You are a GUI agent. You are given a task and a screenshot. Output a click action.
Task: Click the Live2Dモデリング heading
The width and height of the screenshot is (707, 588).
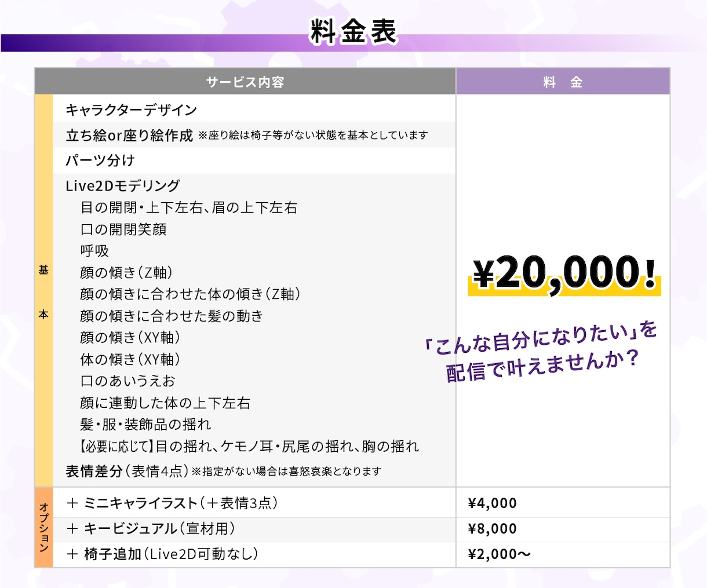pyautogui.click(x=123, y=185)
